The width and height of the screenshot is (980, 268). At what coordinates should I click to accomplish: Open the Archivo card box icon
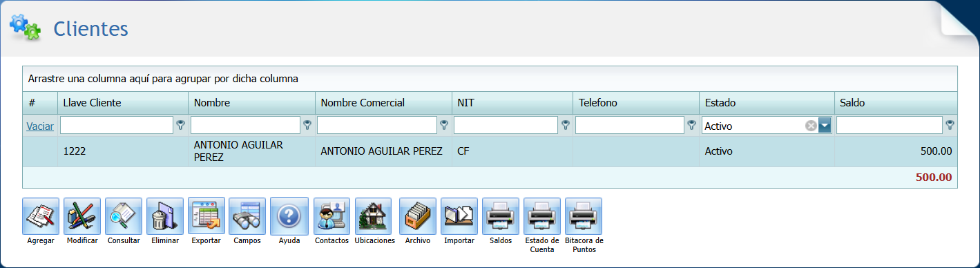418,216
